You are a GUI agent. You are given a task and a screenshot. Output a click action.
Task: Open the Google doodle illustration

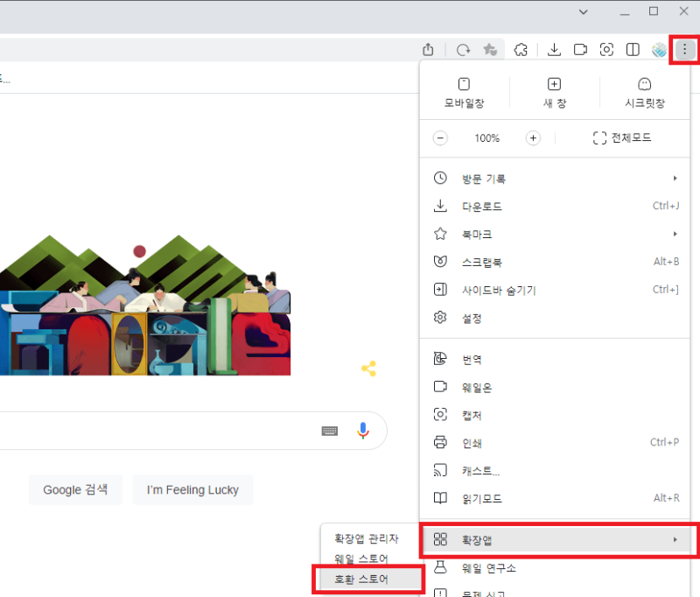(x=145, y=305)
